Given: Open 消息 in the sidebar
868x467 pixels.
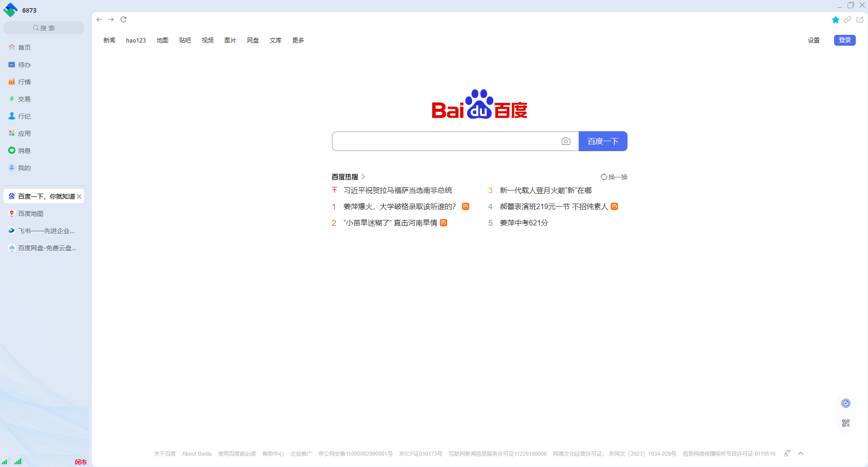Looking at the screenshot, I should (x=44, y=151).
